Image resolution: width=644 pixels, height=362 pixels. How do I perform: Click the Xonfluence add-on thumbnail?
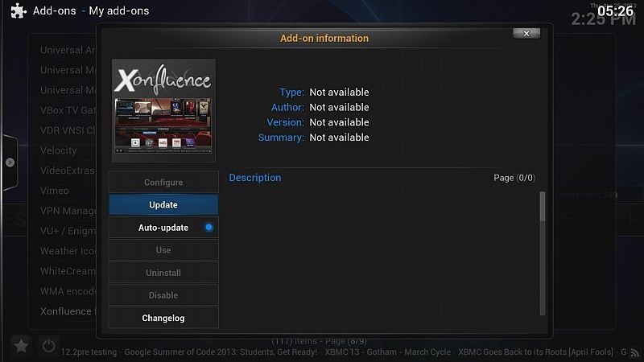(164, 110)
